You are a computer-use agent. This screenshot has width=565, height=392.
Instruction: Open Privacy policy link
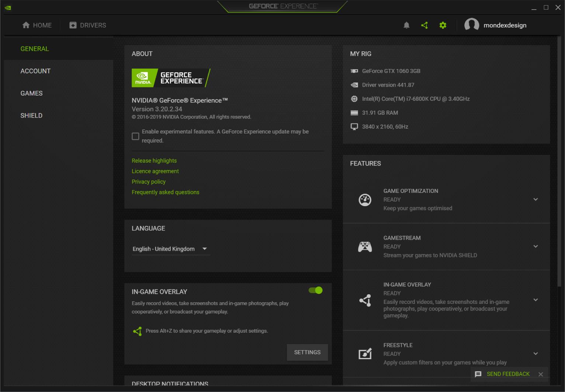149,182
